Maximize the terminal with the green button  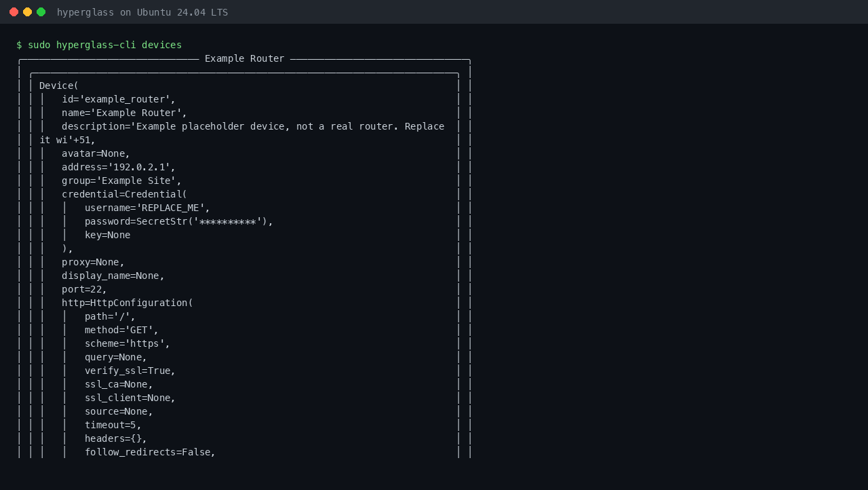(x=41, y=12)
